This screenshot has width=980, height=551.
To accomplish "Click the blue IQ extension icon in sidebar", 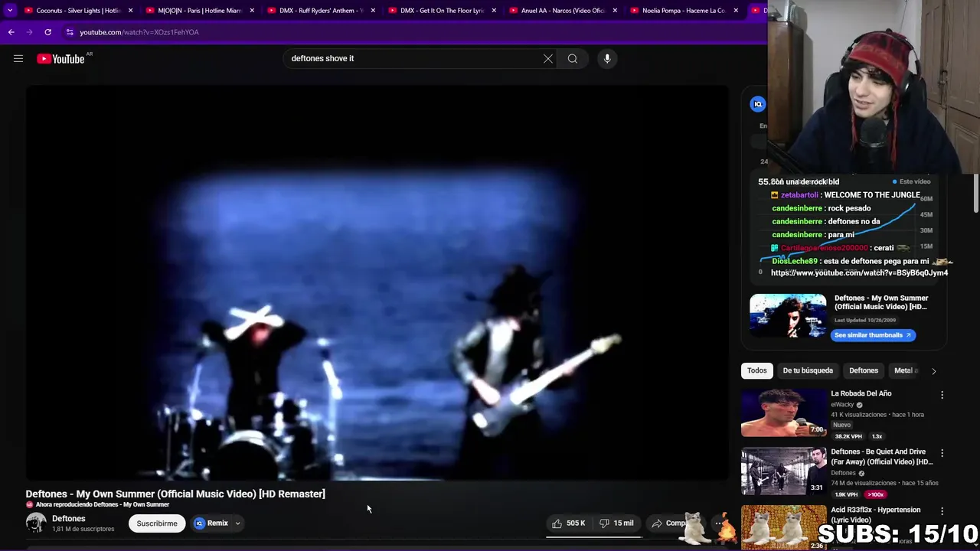I will pos(758,104).
